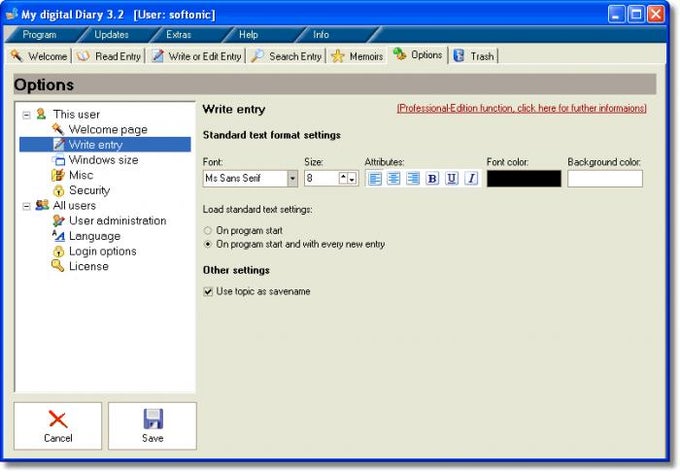680x472 pixels.
Task: Uncheck Use topic as savename checkbox
Action: pyautogui.click(x=208, y=292)
